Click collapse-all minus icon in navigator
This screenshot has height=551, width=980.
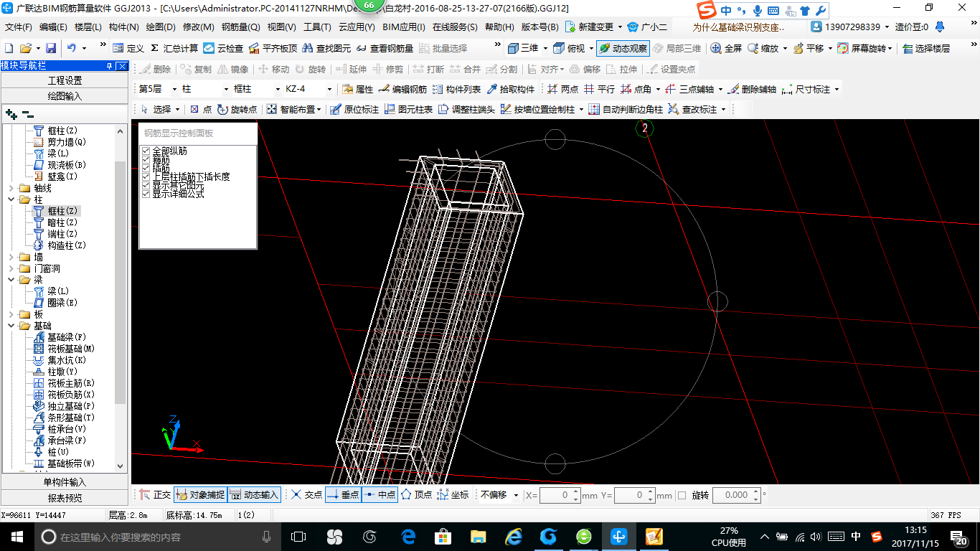[x=28, y=113]
